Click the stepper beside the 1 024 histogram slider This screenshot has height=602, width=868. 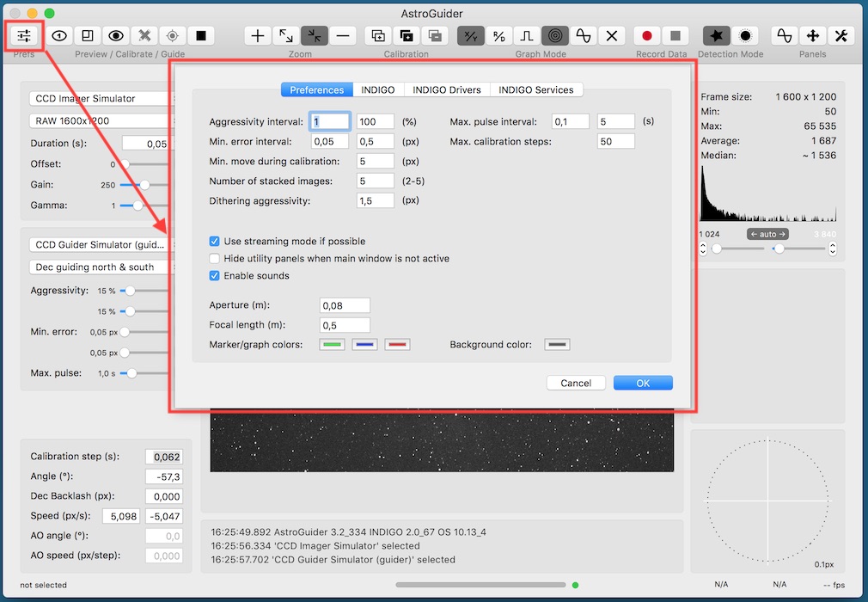point(703,249)
